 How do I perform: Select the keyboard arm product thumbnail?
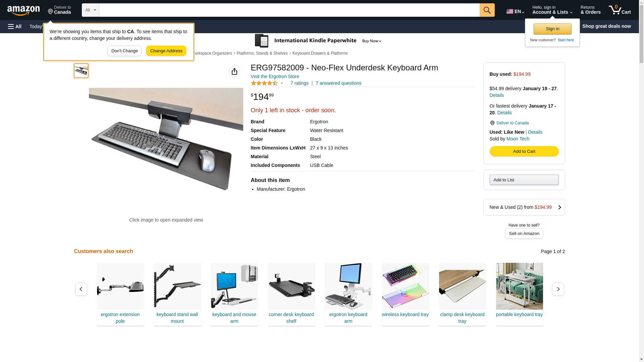[81, 71]
